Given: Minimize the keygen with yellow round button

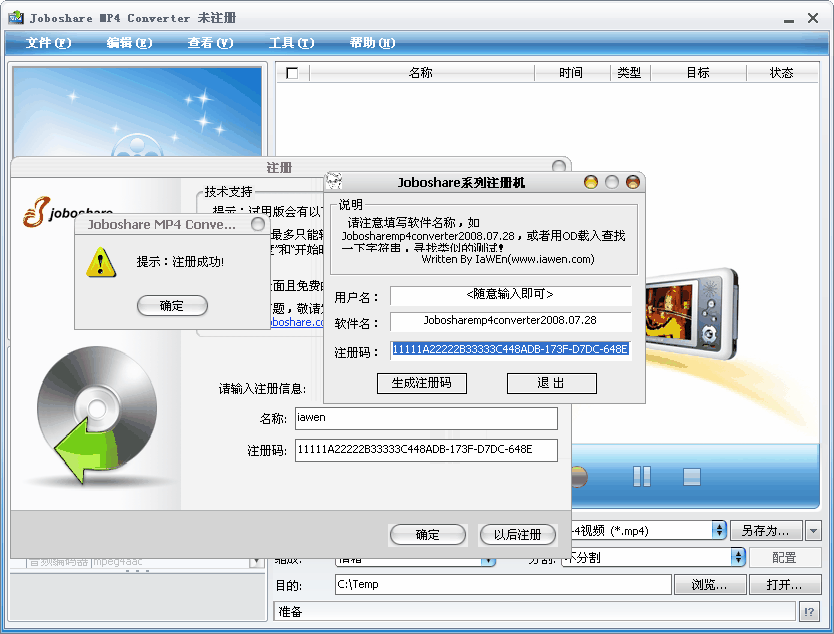Looking at the screenshot, I should point(591,182).
